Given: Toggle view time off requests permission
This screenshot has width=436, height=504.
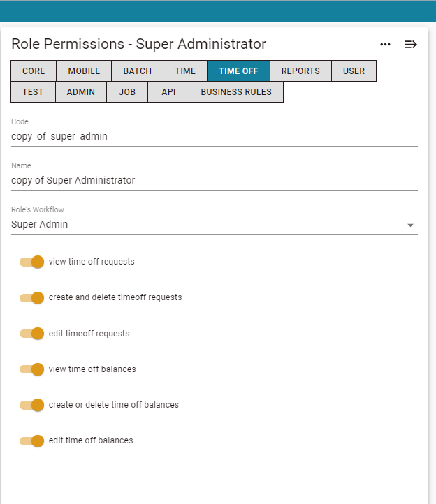Looking at the screenshot, I should pos(31,262).
